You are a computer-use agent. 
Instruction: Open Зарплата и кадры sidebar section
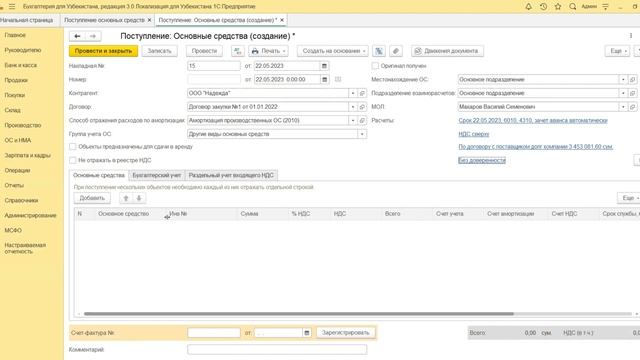click(x=28, y=156)
